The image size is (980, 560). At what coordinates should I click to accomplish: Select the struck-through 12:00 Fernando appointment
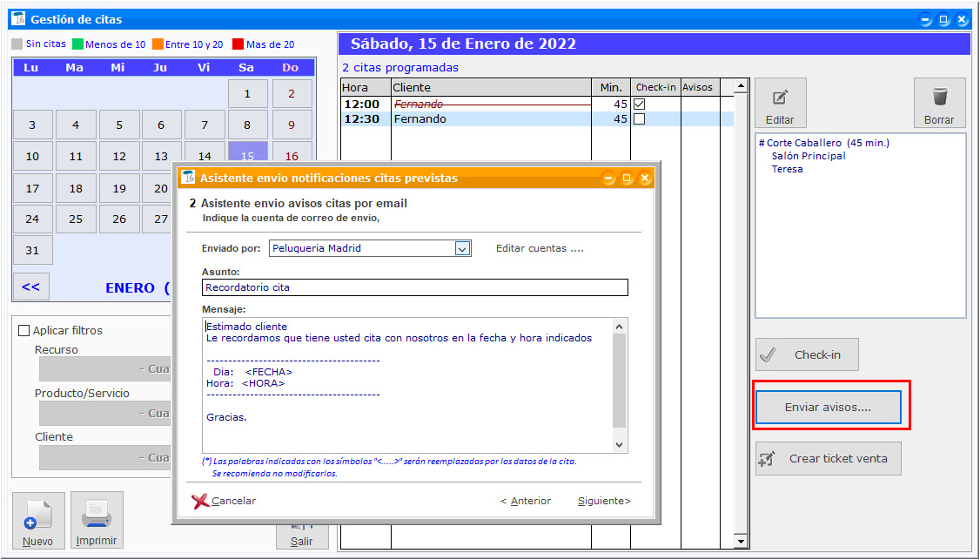point(538,104)
